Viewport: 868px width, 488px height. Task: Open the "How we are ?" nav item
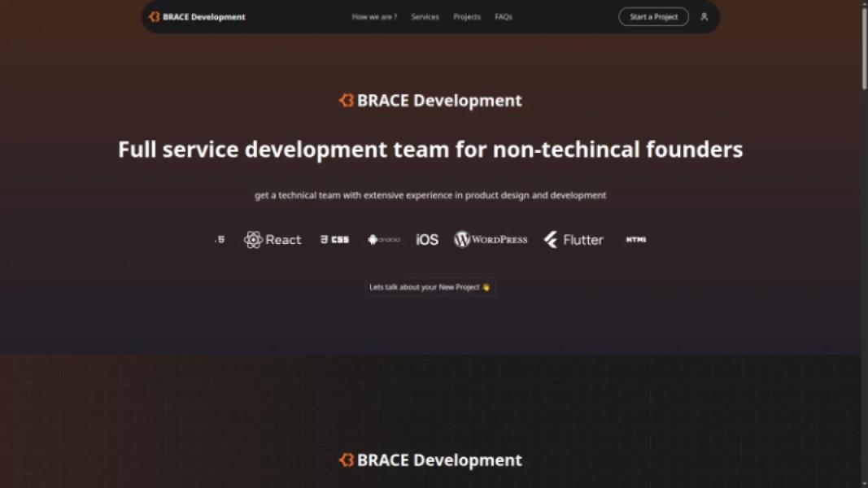[x=374, y=17]
